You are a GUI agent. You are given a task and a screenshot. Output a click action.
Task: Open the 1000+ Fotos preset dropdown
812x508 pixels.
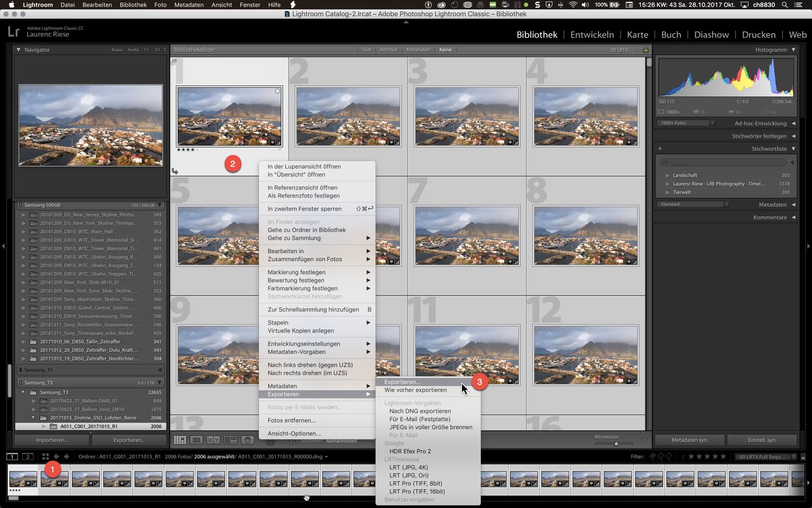pos(686,123)
